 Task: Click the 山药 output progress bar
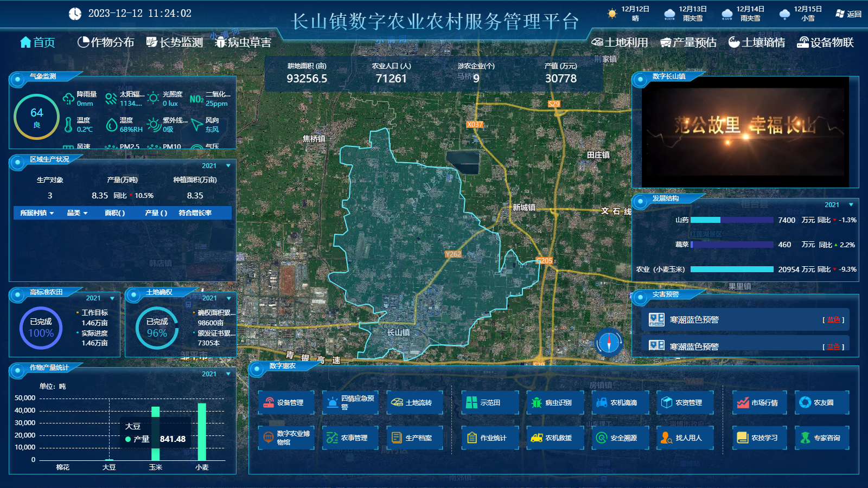[732, 220]
